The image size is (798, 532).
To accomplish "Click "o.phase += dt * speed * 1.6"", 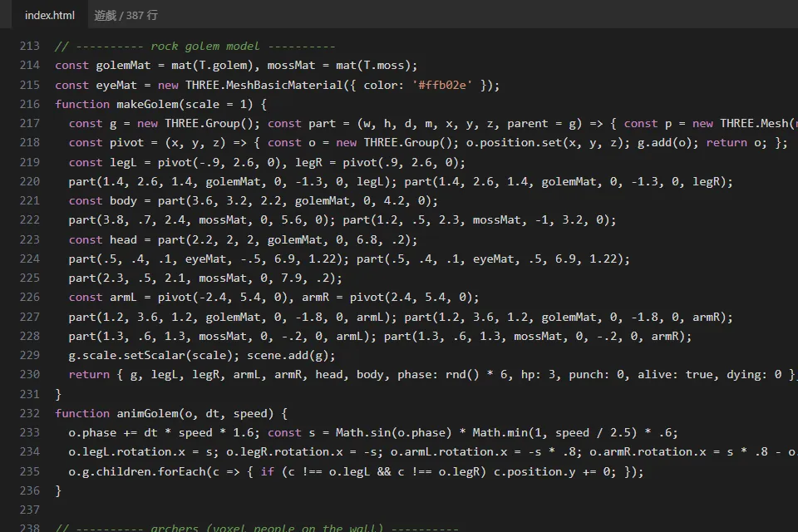I will tap(164, 433).
